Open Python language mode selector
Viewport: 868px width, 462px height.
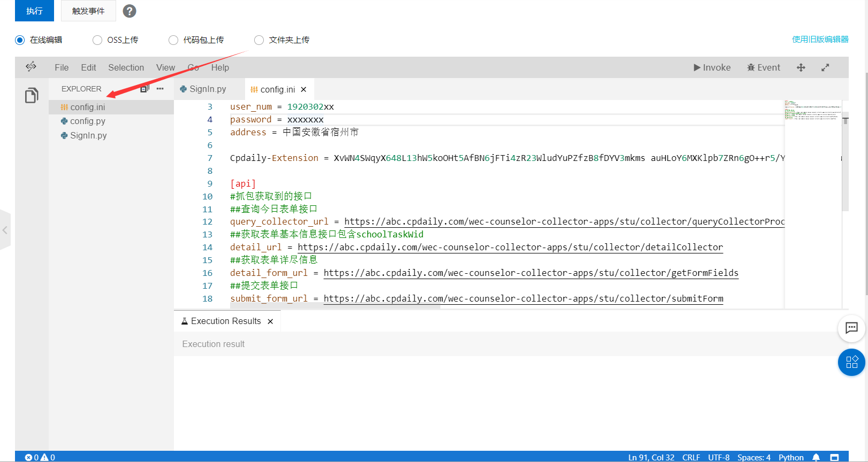(791, 457)
